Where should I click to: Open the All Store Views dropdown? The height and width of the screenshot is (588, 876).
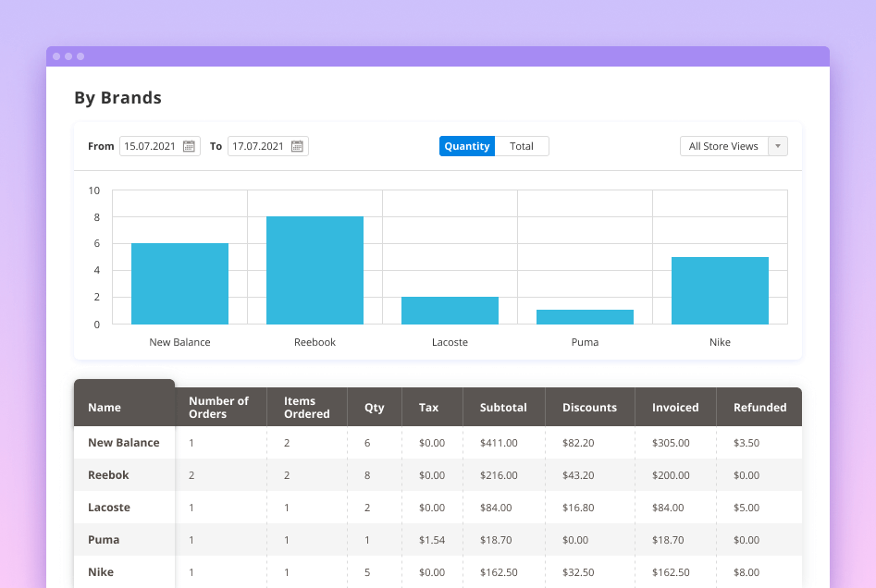click(x=723, y=146)
